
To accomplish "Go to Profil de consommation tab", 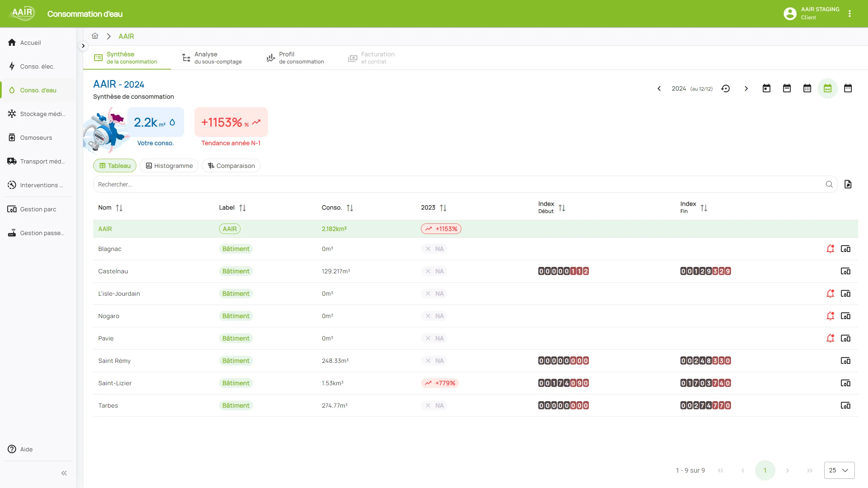I will (x=295, y=58).
